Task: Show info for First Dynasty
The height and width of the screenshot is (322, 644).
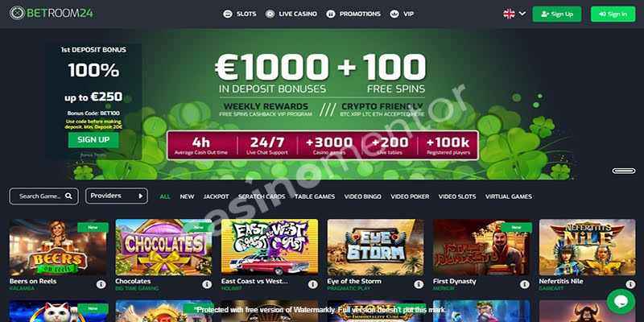Action: point(525,284)
